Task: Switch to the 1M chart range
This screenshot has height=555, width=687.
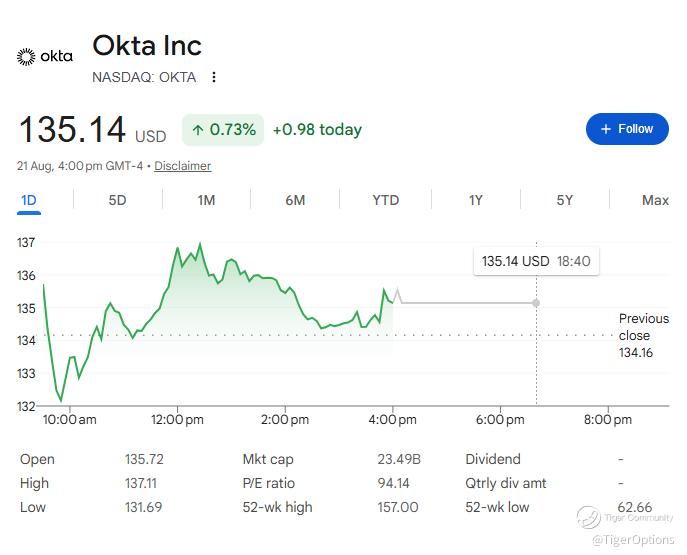Action: [206, 201]
